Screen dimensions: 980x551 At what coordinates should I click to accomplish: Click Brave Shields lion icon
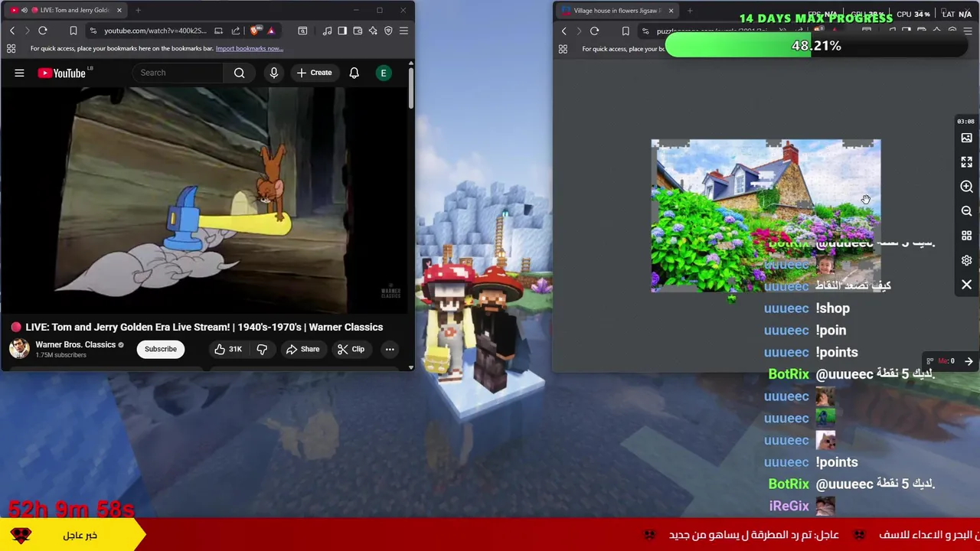point(254,31)
